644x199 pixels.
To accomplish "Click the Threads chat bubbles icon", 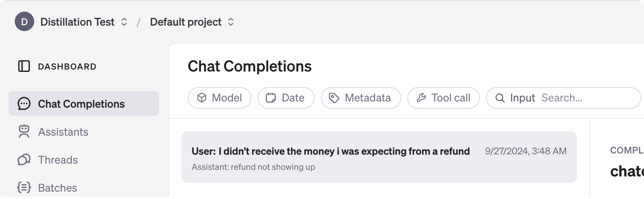I will pyautogui.click(x=24, y=160).
